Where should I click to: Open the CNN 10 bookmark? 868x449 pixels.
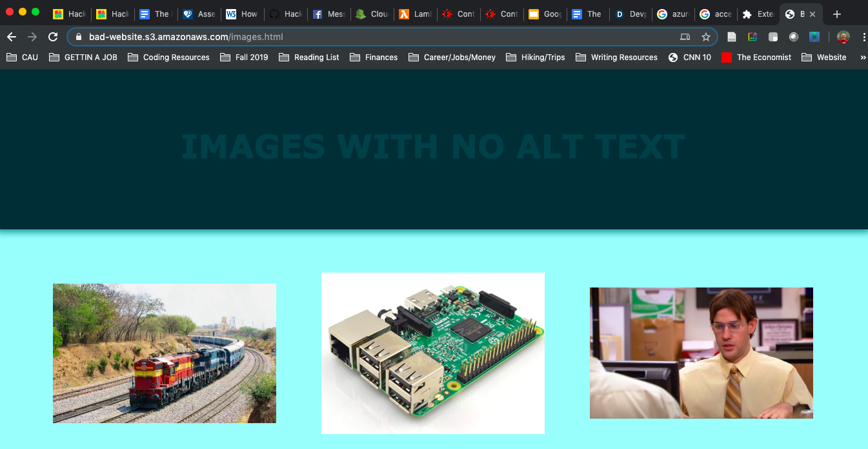tap(690, 57)
